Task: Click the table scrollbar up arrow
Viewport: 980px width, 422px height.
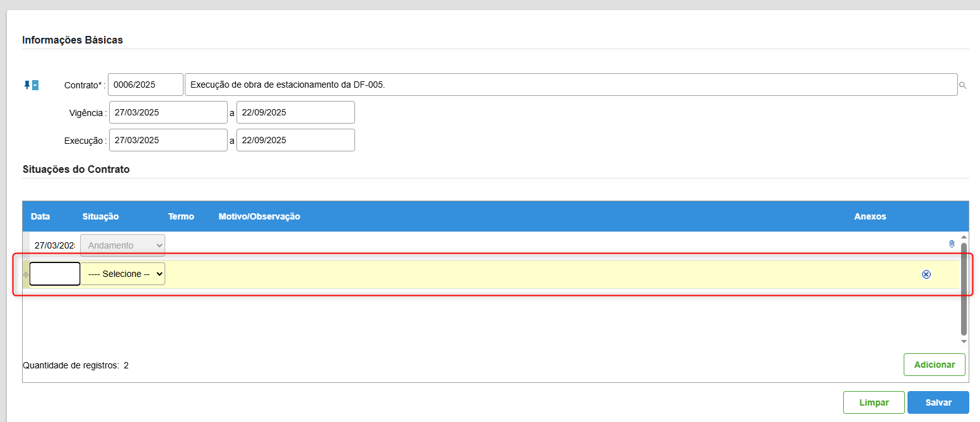Action: coord(964,237)
